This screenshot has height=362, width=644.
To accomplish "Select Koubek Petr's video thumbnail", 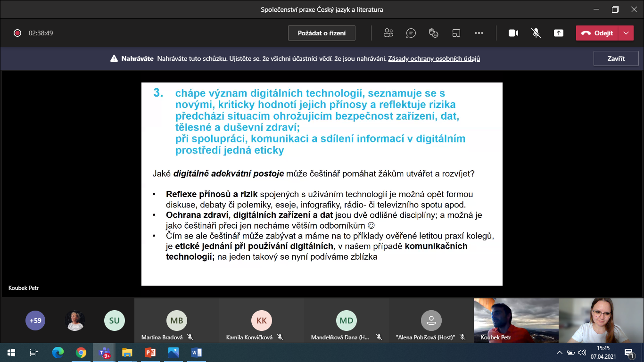I will [x=516, y=320].
